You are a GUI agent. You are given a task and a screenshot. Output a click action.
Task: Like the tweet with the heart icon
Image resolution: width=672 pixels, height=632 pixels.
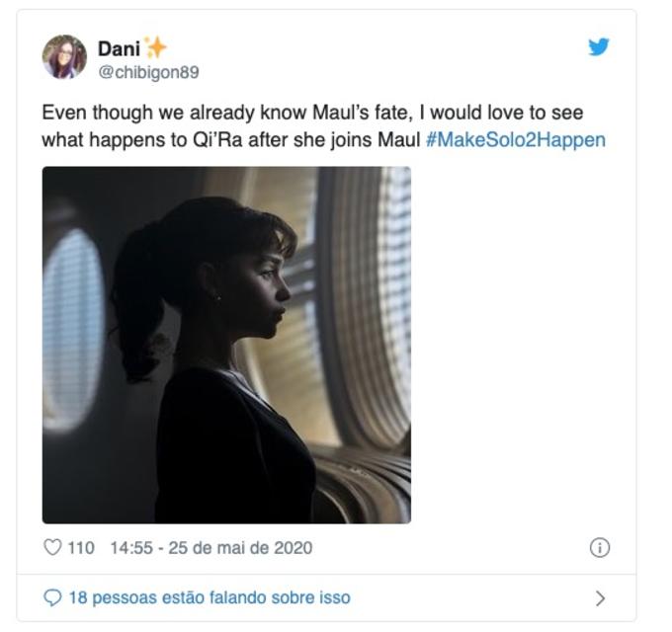[x=52, y=547]
